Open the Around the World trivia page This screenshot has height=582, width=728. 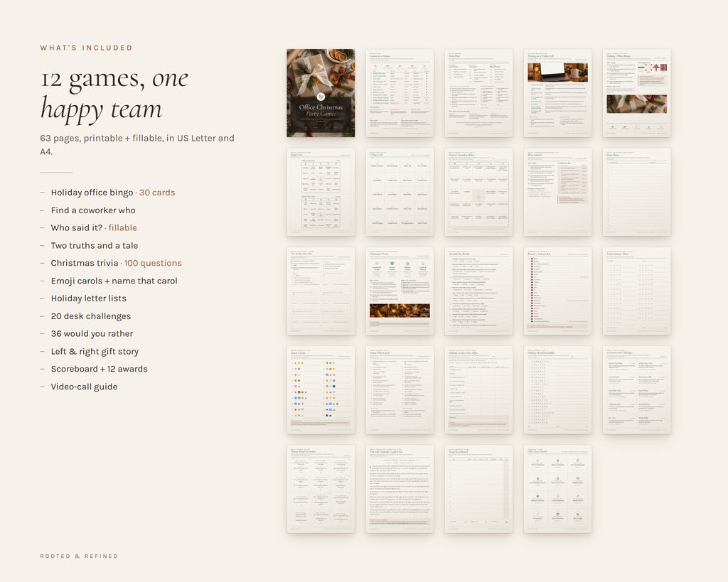[x=478, y=291]
